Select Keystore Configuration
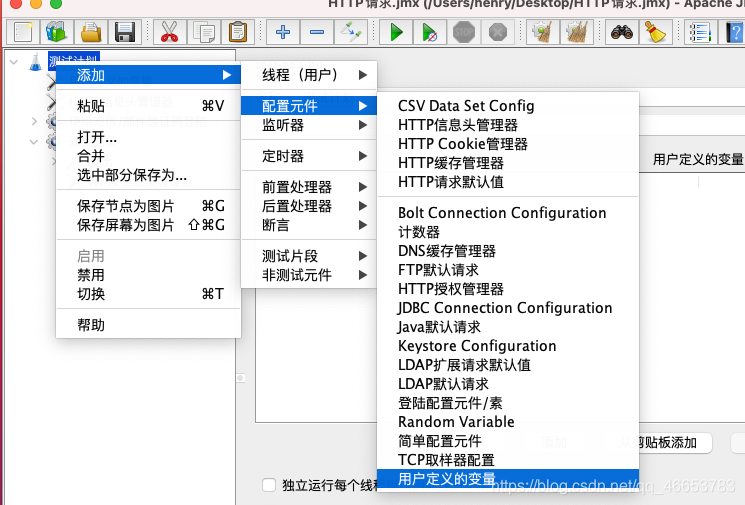 point(508,346)
